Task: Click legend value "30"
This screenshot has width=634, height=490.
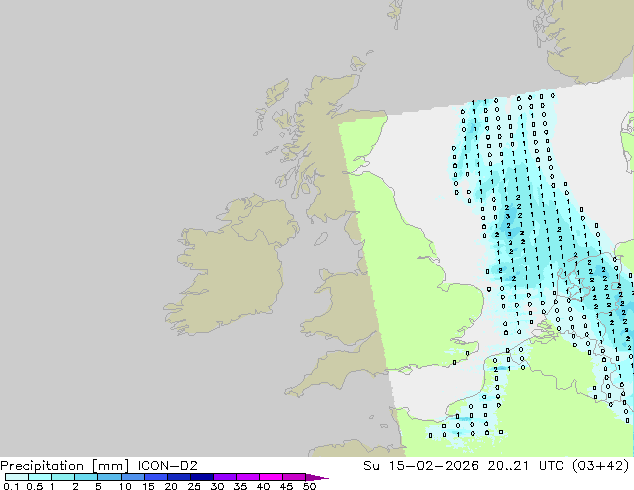Action: [217, 486]
